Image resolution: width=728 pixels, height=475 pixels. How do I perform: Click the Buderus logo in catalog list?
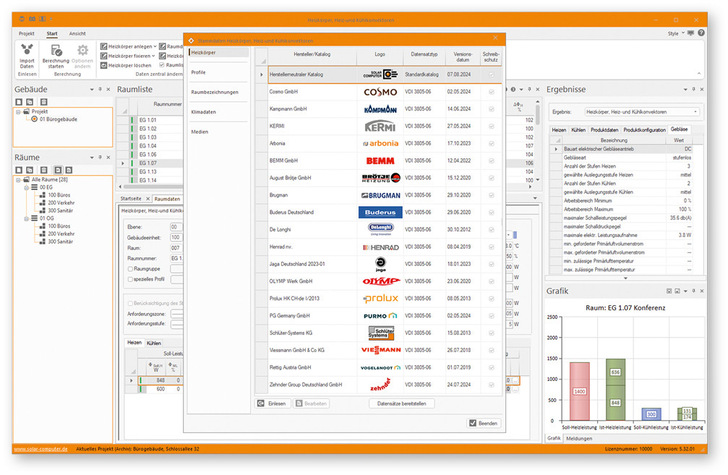click(379, 212)
